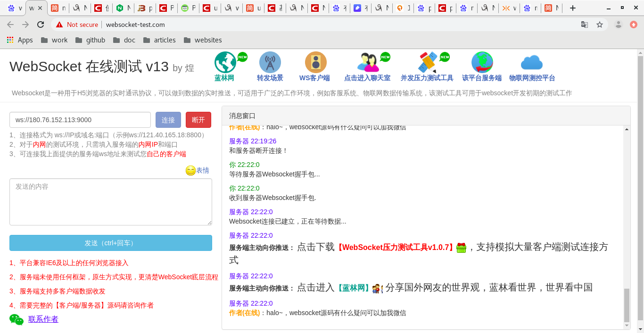Open the WS客户端 orange icon
Screen dimensions: 644x333
click(315, 62)
